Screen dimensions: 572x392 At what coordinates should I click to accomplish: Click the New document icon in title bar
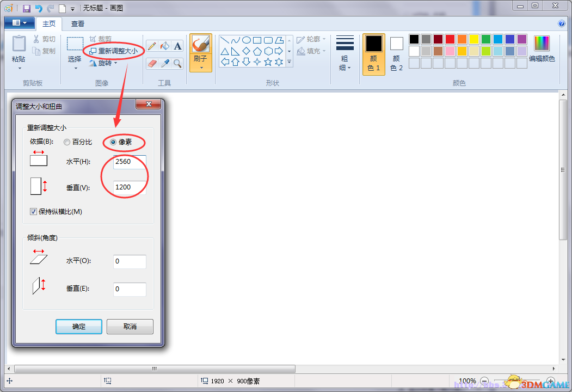(x=63, y=8)
